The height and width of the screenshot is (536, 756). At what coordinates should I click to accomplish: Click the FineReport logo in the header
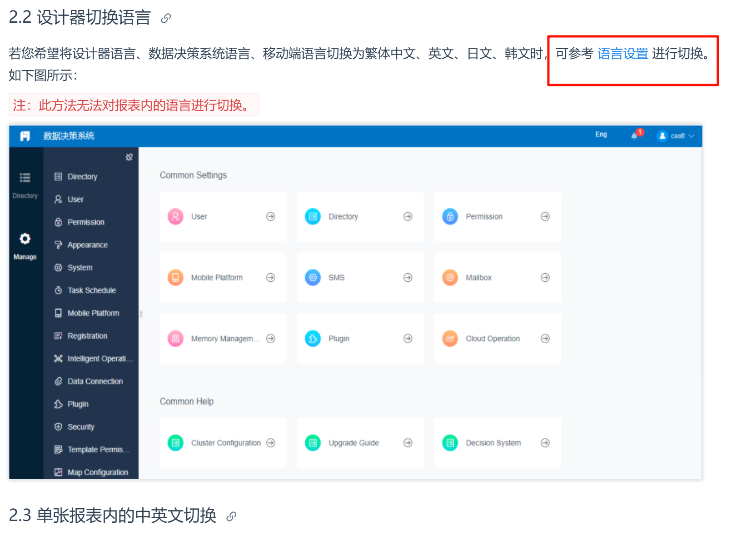[x=25, y=136]
